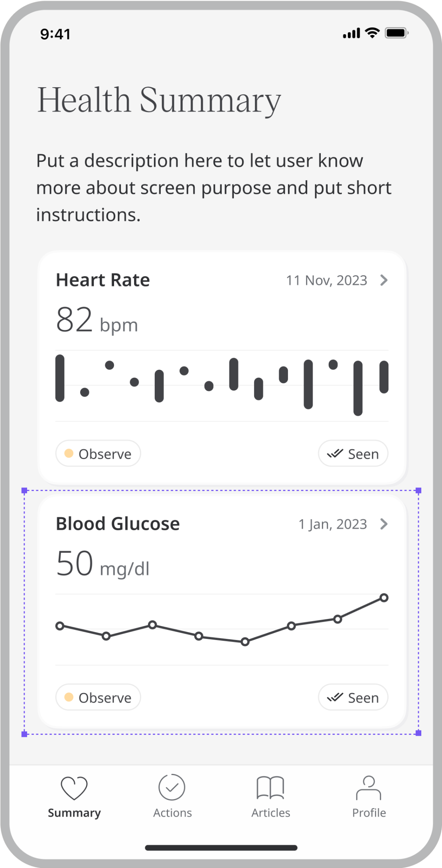Image resolution: width=442 pixels, height=868 pixels.
Task: Open the Blood Glucose card title
Action: tap(118, 524)
